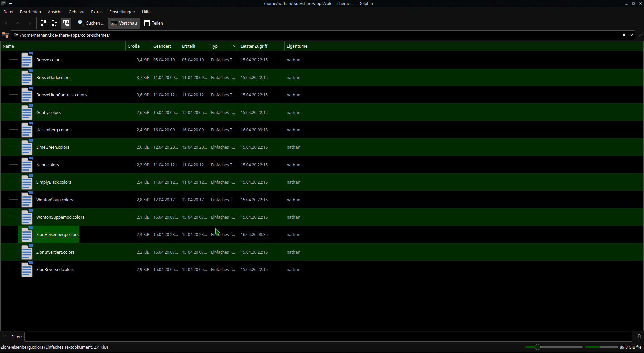Open the Gehe zu menu

click(x=76, y=12)
